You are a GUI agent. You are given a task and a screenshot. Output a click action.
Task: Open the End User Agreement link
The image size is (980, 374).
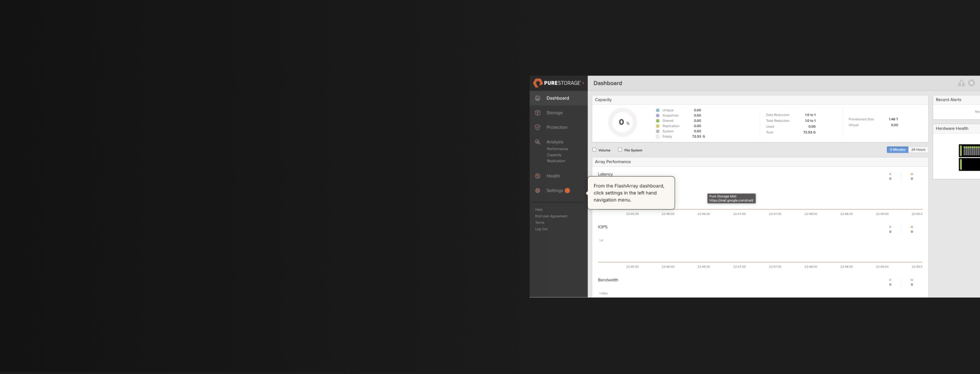(551, 216)
